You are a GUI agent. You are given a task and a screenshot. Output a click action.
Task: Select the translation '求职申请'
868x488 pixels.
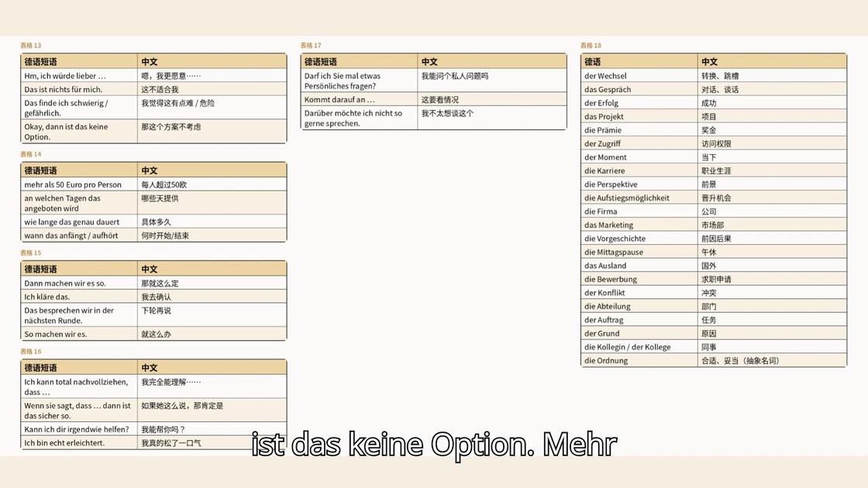coord(716,280)
